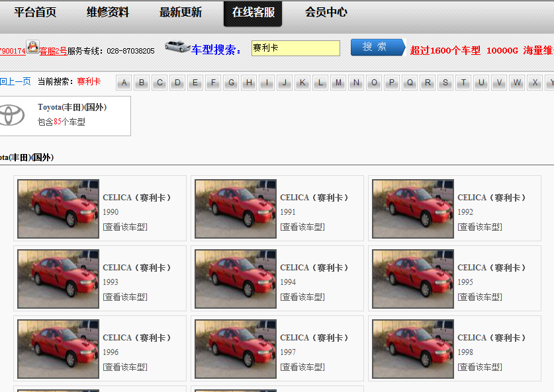Open the 1998 Celica car thumbnail

[x=413, y=348]
